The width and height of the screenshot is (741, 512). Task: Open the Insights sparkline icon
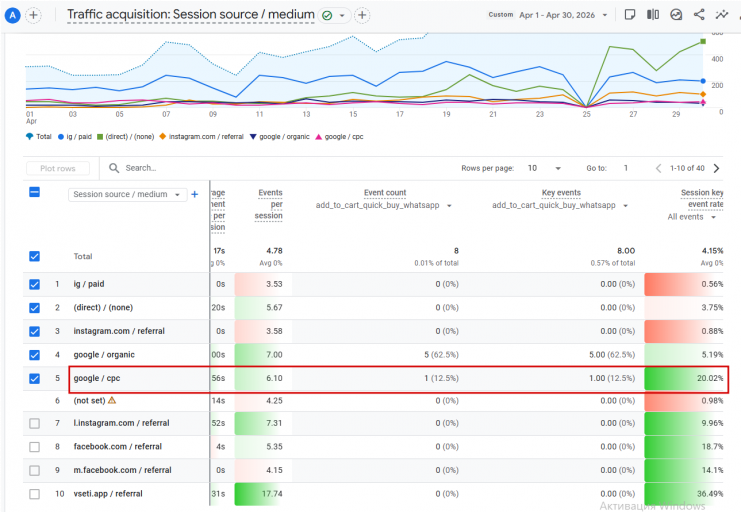(722, 15)
